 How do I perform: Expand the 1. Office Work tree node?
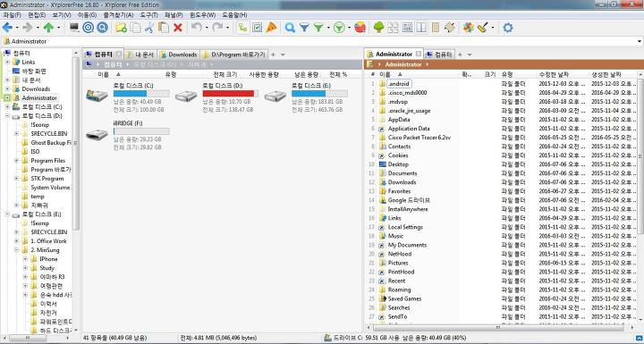(16, 241)
